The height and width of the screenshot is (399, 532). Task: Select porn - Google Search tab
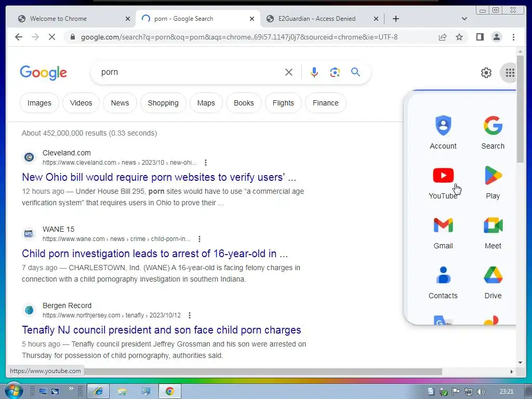[x=183, y=19]
